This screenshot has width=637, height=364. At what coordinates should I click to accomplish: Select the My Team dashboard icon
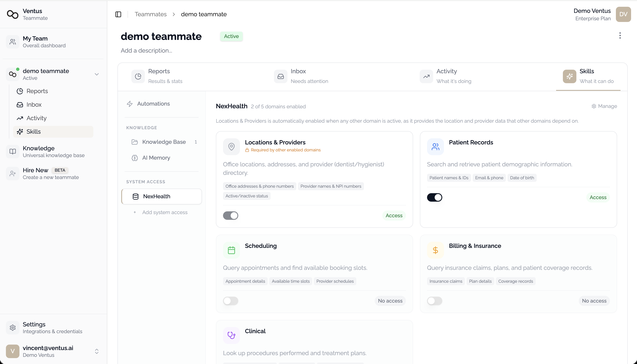12,42
